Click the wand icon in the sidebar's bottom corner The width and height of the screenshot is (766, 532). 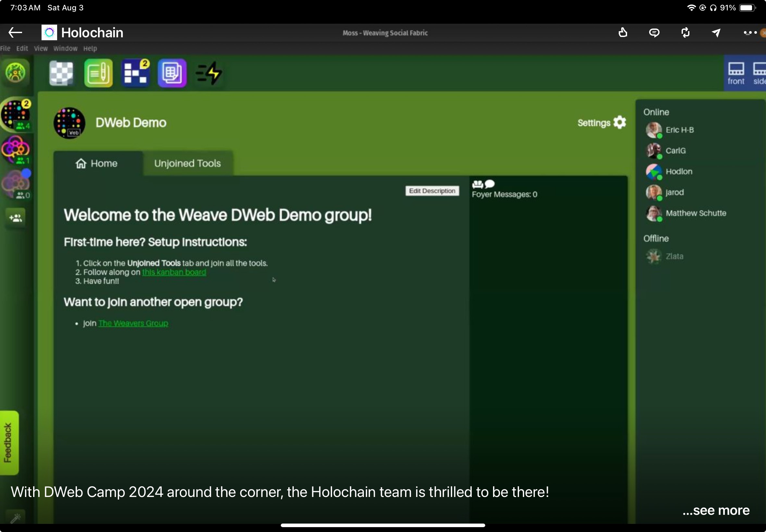click(15, 518)
